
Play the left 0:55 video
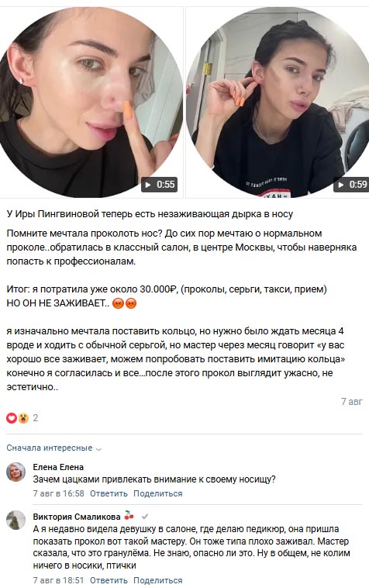coord(159,185)
